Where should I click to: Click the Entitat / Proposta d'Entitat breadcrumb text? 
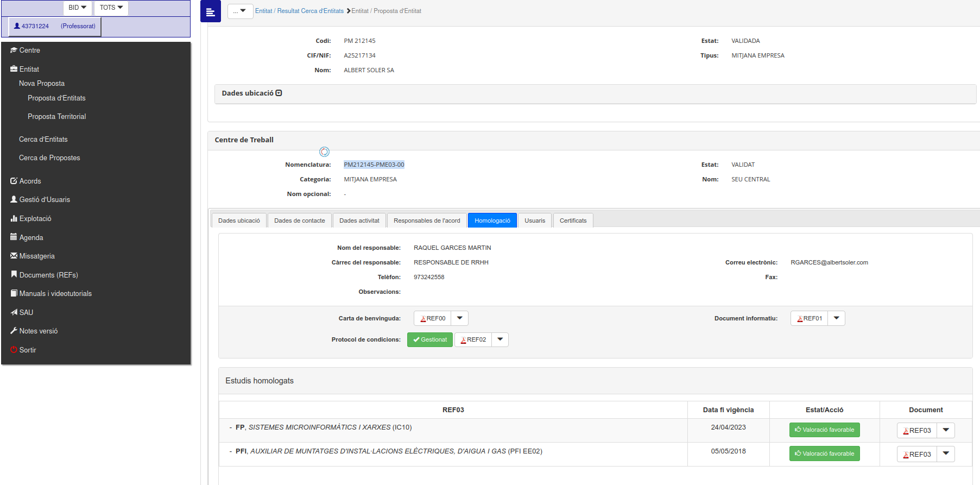coord(386,11)
